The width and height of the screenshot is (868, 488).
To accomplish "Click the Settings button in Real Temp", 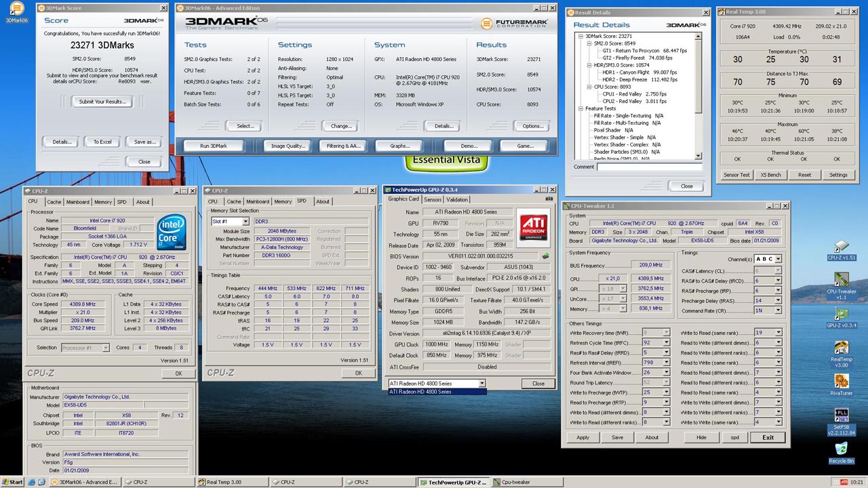I will [838, 175].
